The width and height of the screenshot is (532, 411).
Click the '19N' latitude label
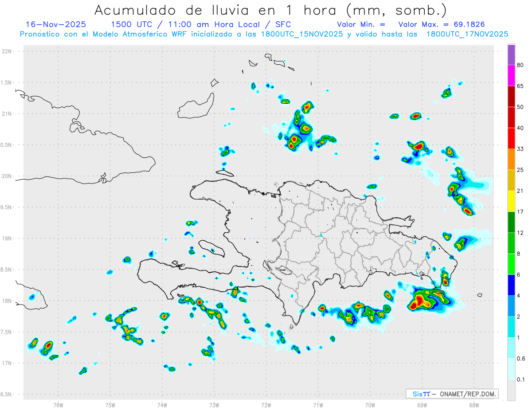6,239
